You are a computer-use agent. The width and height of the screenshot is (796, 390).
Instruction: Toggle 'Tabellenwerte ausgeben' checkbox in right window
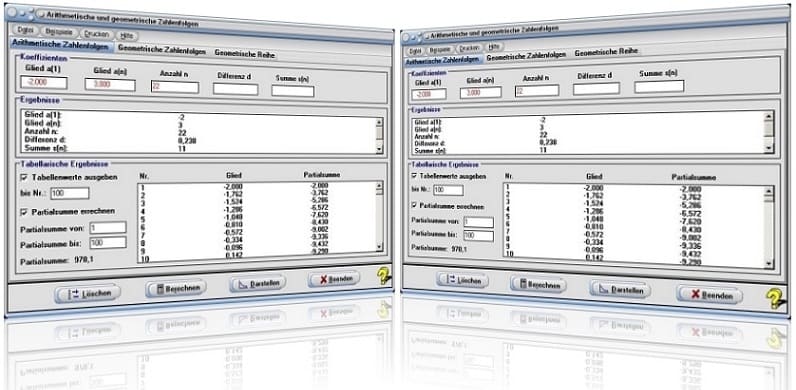[414, 176]
